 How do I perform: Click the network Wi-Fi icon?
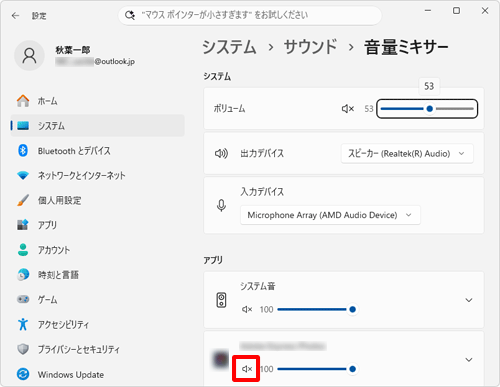[x=23, y=175]
